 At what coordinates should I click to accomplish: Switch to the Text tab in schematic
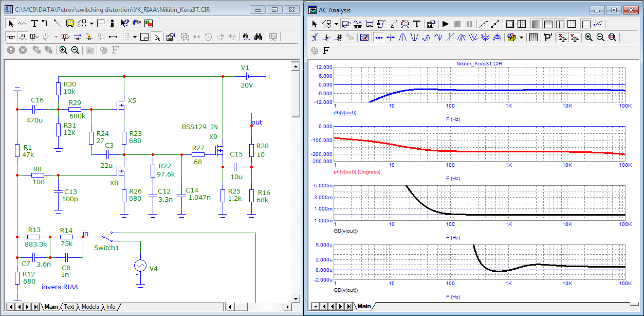69,307
